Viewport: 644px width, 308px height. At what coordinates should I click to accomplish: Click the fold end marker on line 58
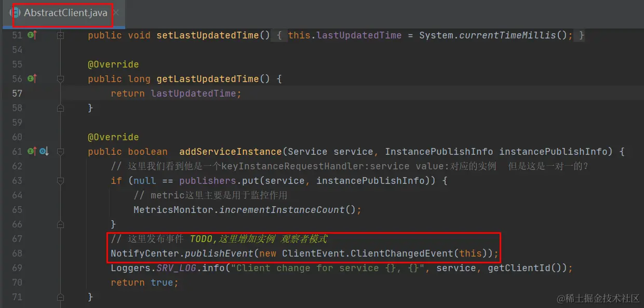pos(60,108)
